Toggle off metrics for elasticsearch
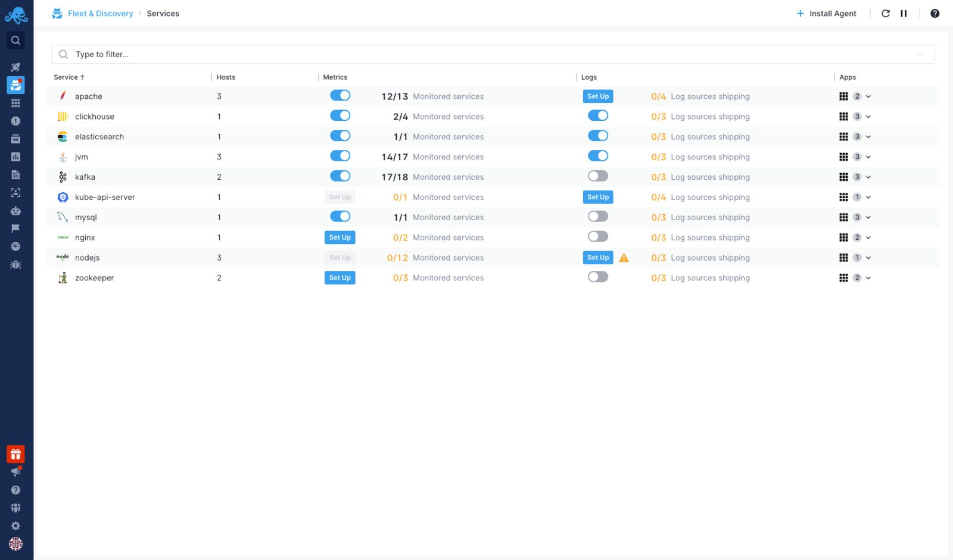 pos(340,136)
